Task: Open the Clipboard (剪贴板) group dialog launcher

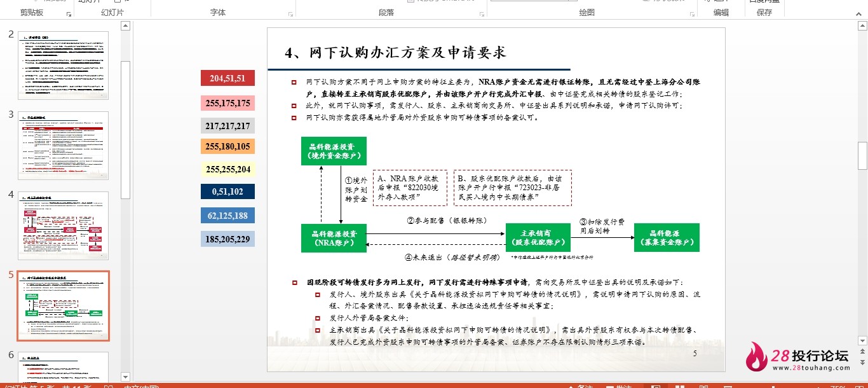Action: click(x=69, y=13)
